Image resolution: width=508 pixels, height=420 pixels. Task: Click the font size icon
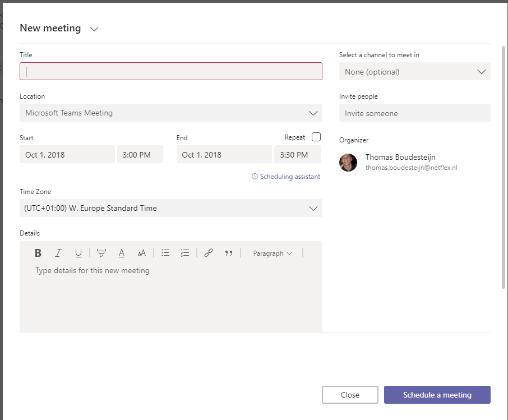(142, 253)
